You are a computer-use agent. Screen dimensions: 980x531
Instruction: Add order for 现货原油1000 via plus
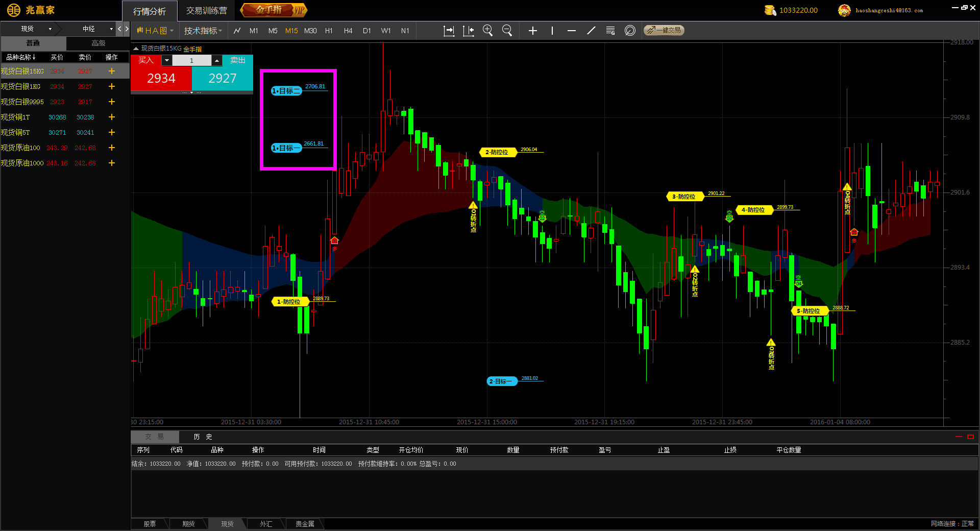[112, 163]
